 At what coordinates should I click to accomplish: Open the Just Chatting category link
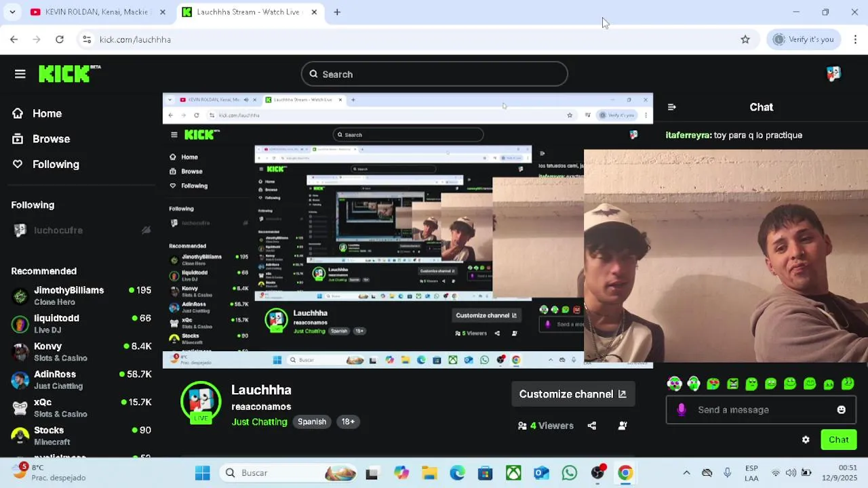pos(259,422)
